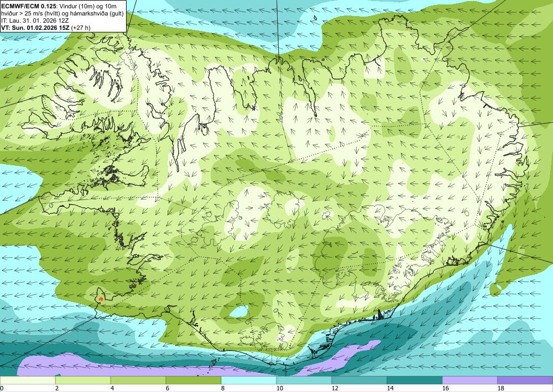Click the 8–10 m/s light cyan legend swatch
Image resolution: width=553 pixels, height=392 pixels.
[249, 380]
